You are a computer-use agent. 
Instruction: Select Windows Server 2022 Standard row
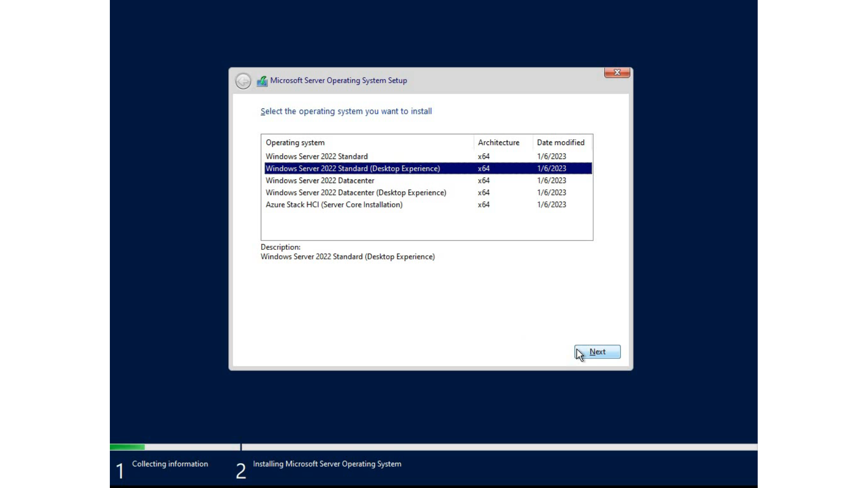point(428,156)
